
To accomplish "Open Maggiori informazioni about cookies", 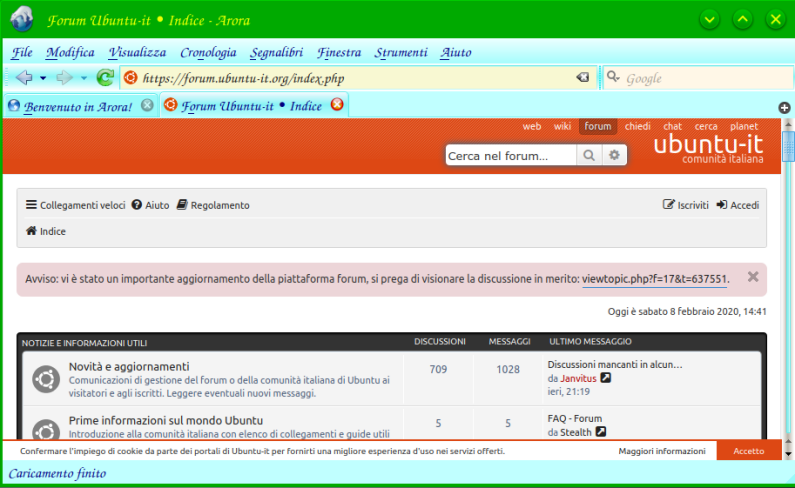I will (x=662, y=451).
